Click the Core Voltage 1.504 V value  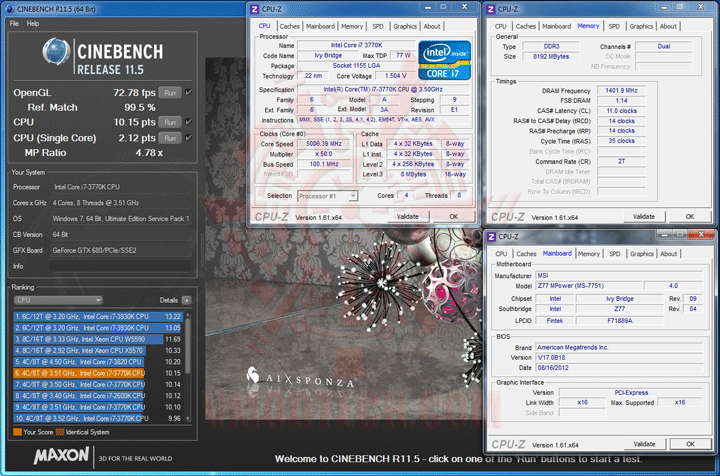[x=395, y=76]
